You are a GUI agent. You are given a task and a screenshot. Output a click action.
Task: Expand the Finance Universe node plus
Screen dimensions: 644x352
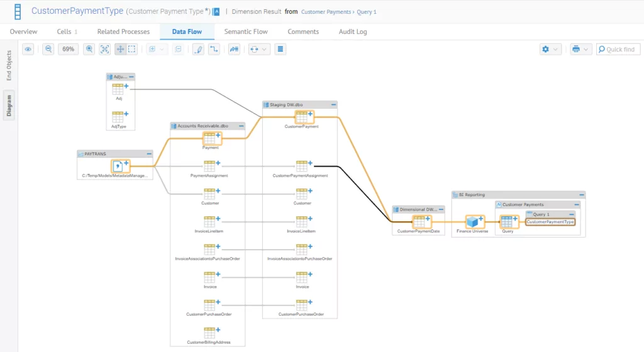click(481, 217)
